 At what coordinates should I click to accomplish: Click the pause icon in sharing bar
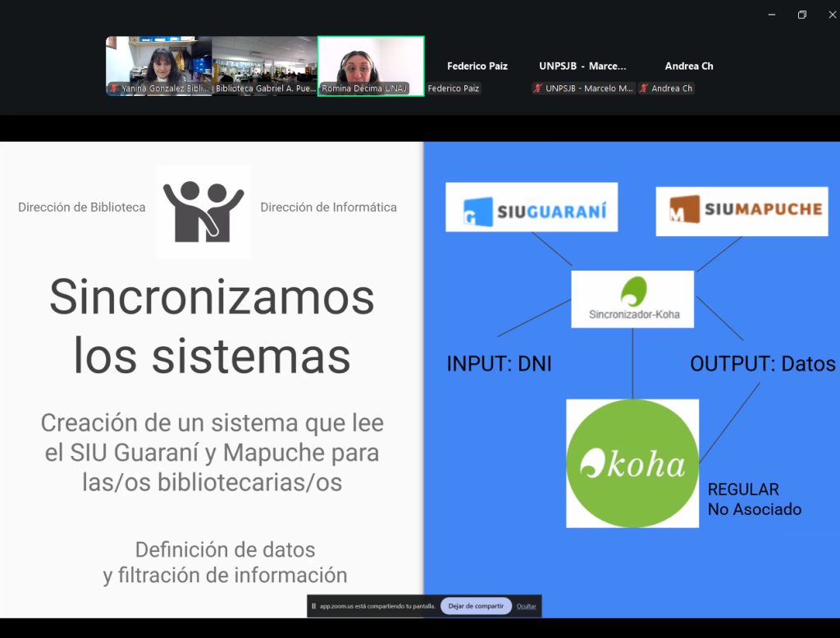pos(314,606)
